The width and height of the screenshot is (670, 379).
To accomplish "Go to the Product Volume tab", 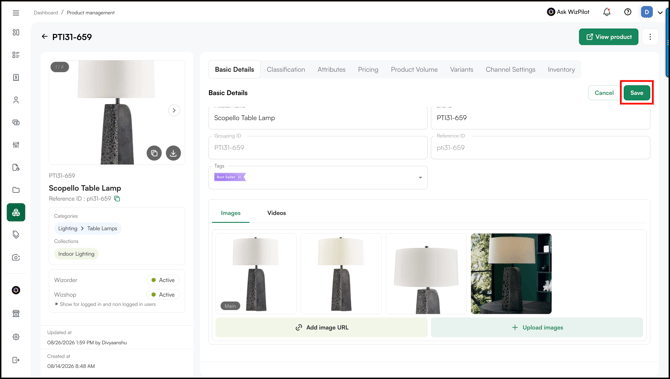I will 414,69.
